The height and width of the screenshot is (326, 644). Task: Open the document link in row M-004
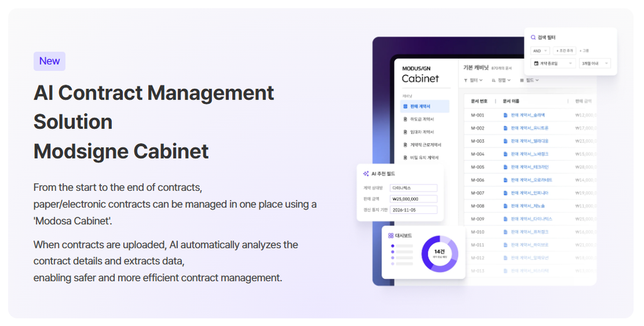coord(529,154)
